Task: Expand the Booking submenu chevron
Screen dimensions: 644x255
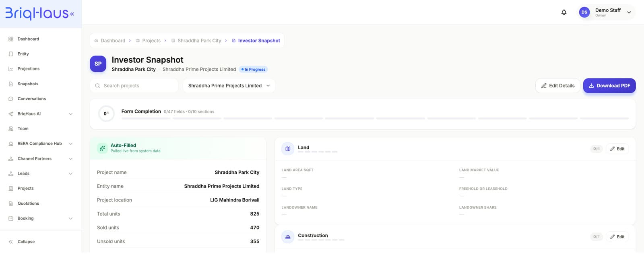Action: click(70, 218)
